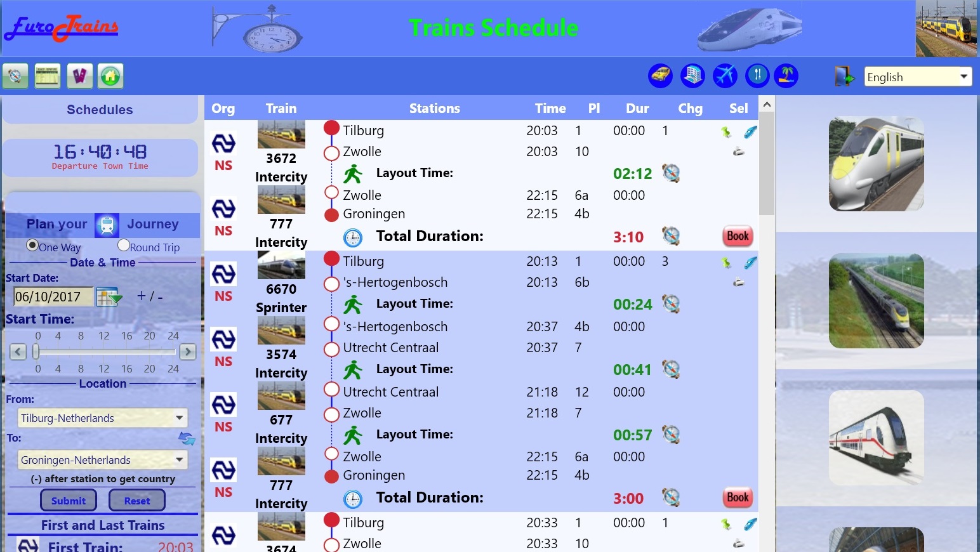Click the Train column header
This screenshot has width=980, height=552.
281,108
